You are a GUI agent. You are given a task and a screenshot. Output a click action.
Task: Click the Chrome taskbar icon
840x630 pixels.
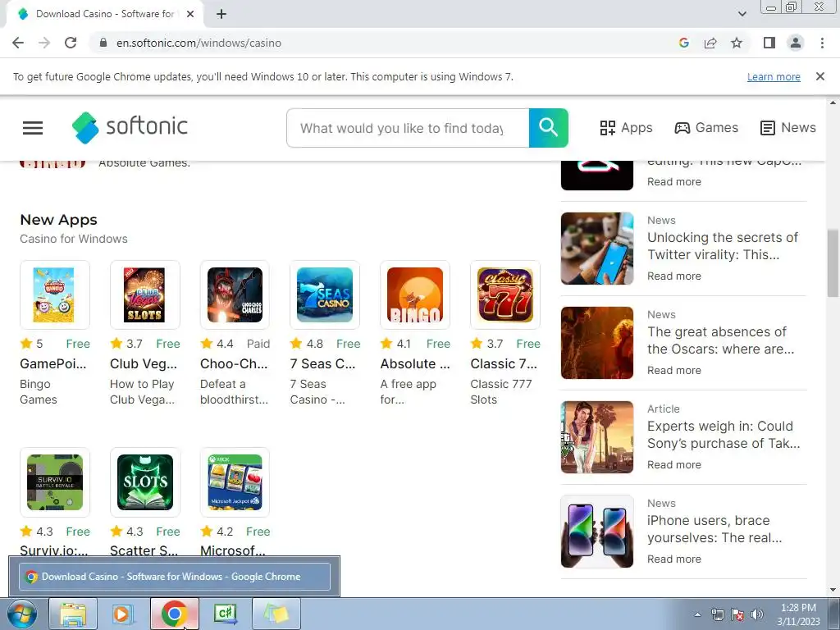click(174, 614)
